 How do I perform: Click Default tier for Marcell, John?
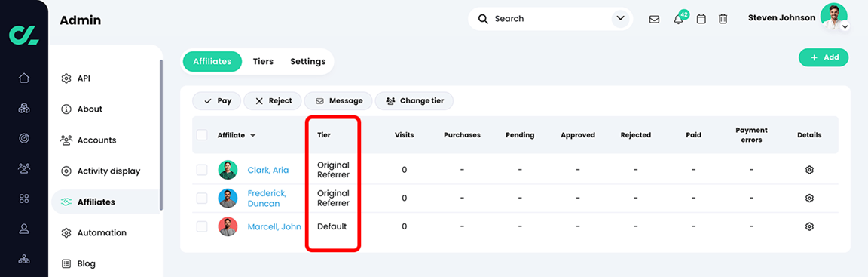tap(332, 226)
